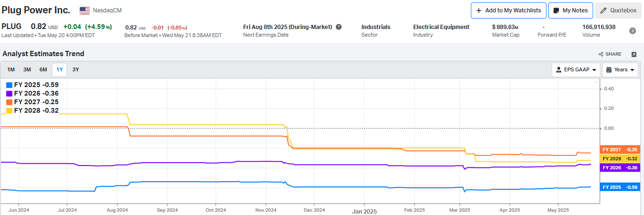Click the help icon next to earnings date
This screenshot has width=644, height=215.
339,27
